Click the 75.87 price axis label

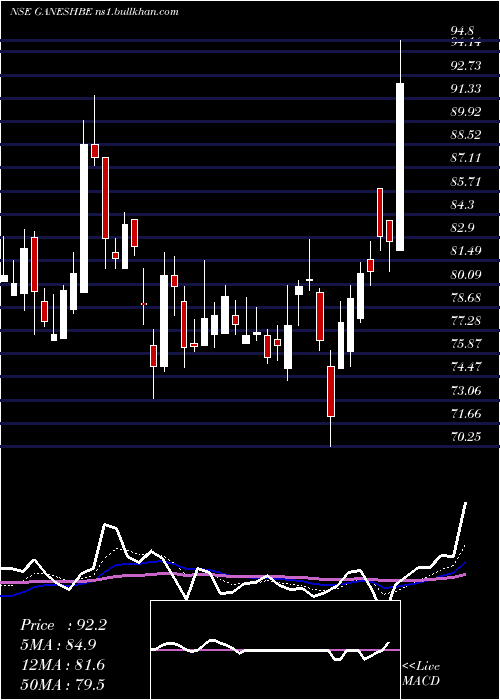[x=466, y=344]
